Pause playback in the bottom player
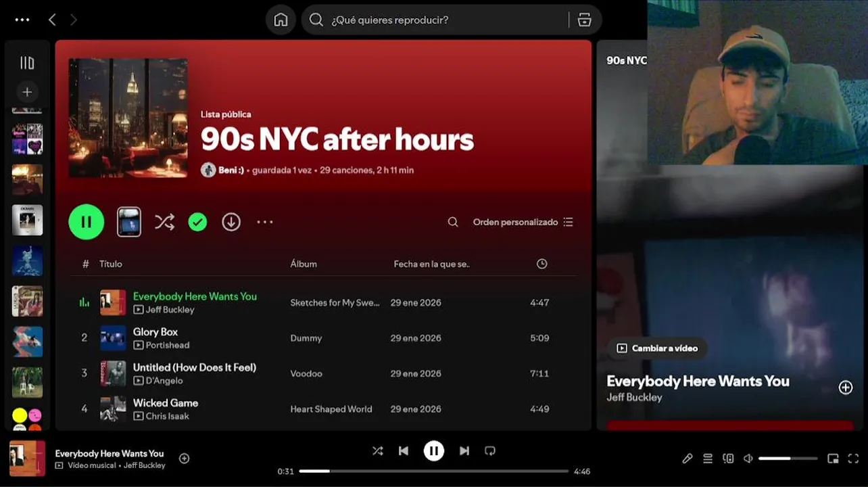 pos(434,451)
